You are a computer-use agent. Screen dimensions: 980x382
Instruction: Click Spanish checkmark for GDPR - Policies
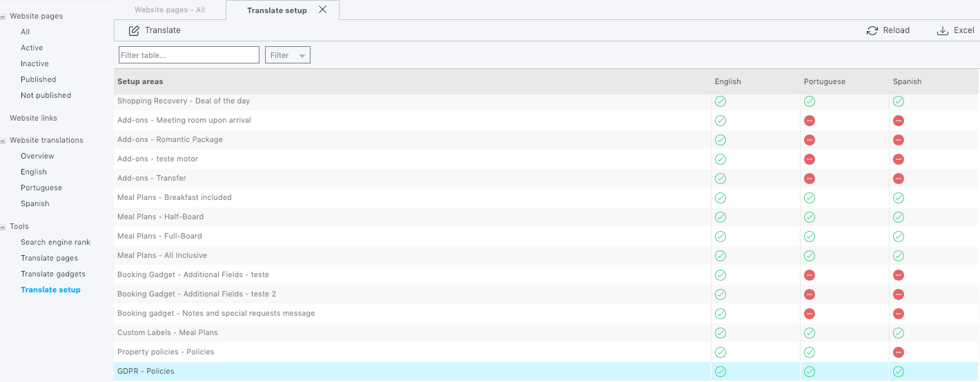[899, 372]
